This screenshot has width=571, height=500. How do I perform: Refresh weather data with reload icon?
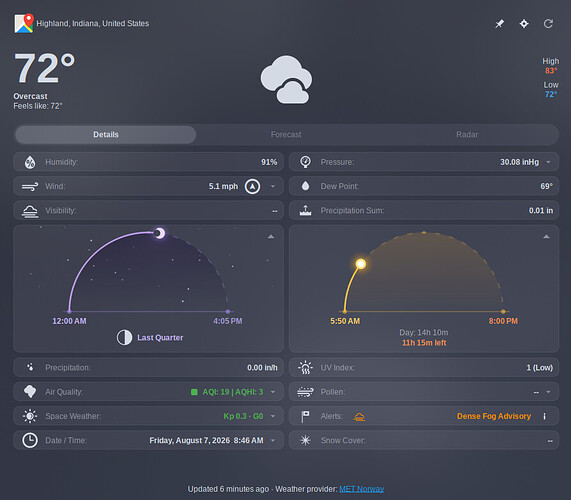click(548, 24)
